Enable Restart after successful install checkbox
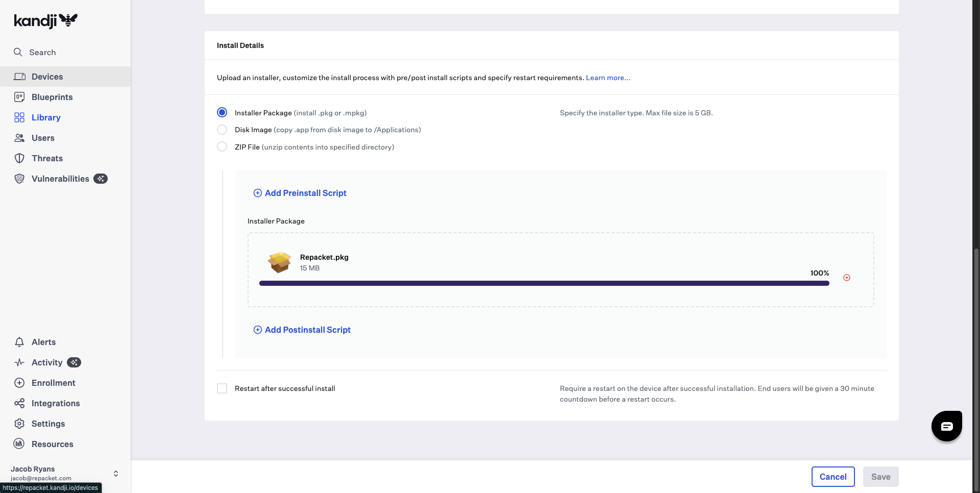Viewport: 980px width, 493px height. pos(222,388)
